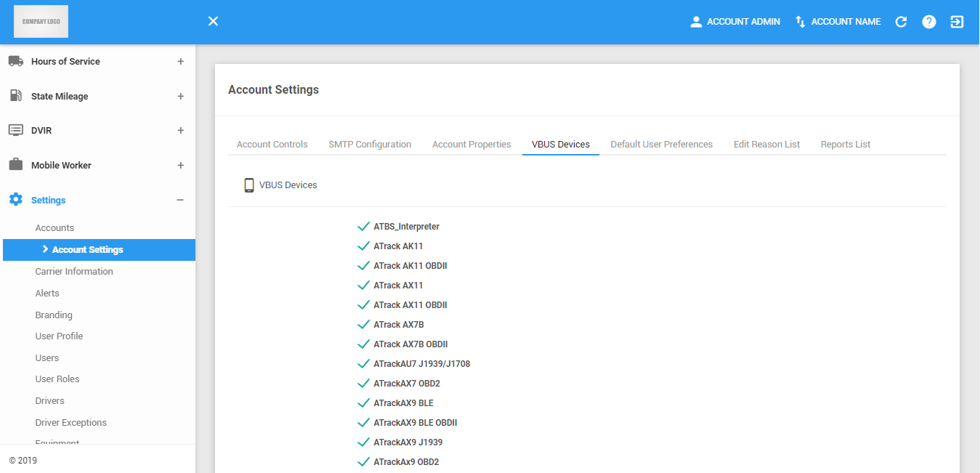The height and width of the screenshot is (473, 980).
Task: Toggle the ATrack AX11 checkmark
Action: tap(364, 286)
